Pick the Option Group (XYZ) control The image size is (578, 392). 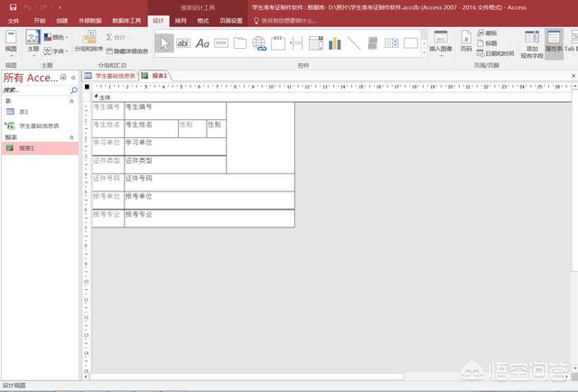pos(278,43)
